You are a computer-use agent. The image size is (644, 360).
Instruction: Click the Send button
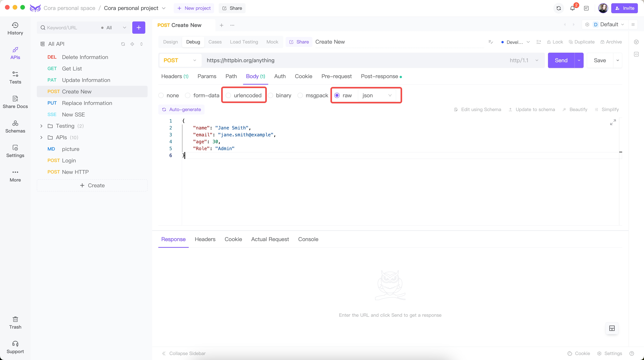coord(561,61)
